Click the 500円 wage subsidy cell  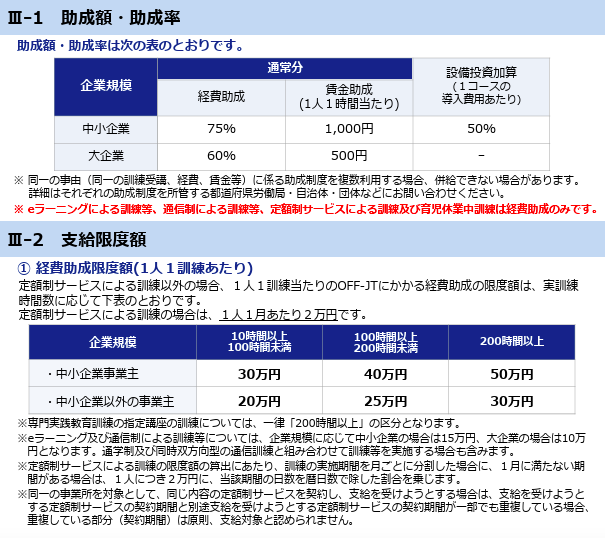[349, 155]
